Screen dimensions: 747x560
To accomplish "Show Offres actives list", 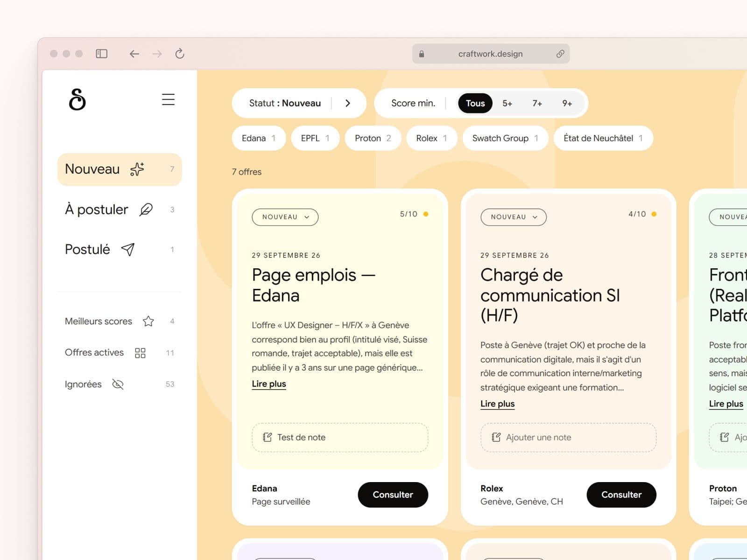I will pos(120,353).
